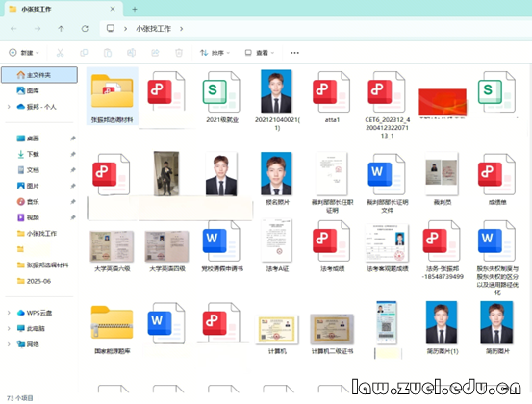532x404 pixels.
Task: Open 2025-06 folder in the sidebar
Action: pyautogui.click(x=34, y=281)
